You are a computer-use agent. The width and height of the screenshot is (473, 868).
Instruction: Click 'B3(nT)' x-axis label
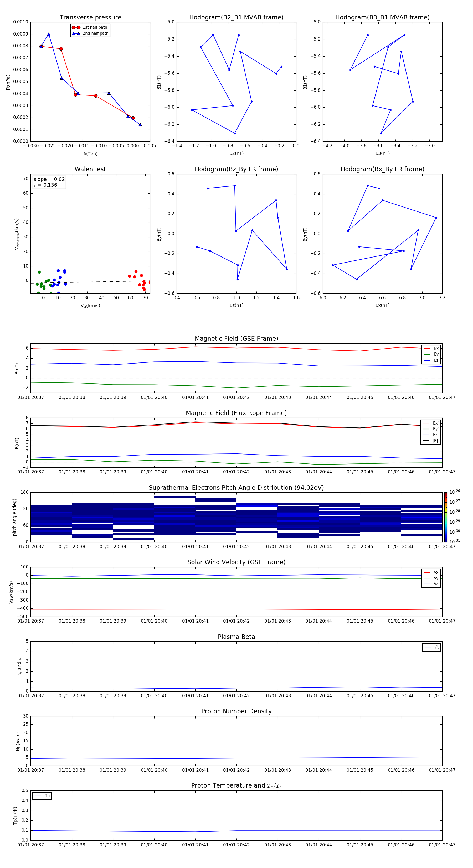click(382, 153)
